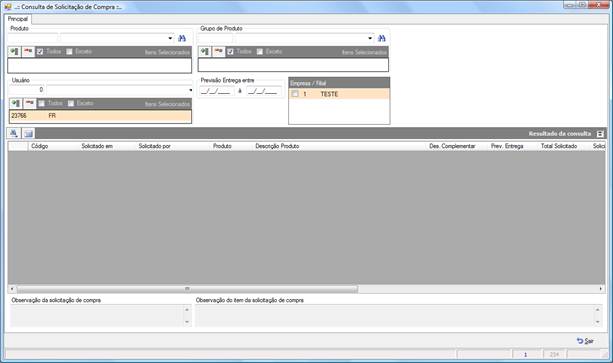Click the add-item icon under Usuário
Screen dimensions: 613x363
[x=16, y=104]
